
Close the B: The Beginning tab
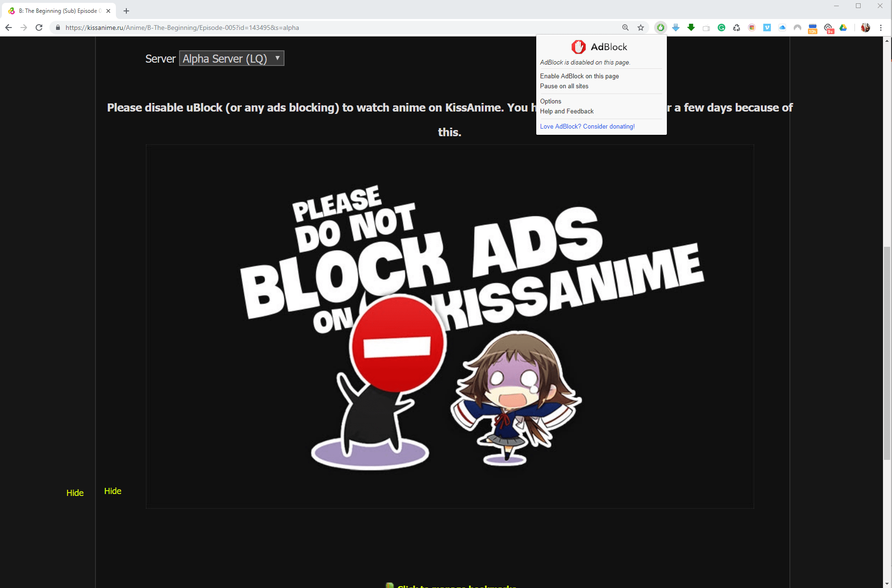point(108,10)
